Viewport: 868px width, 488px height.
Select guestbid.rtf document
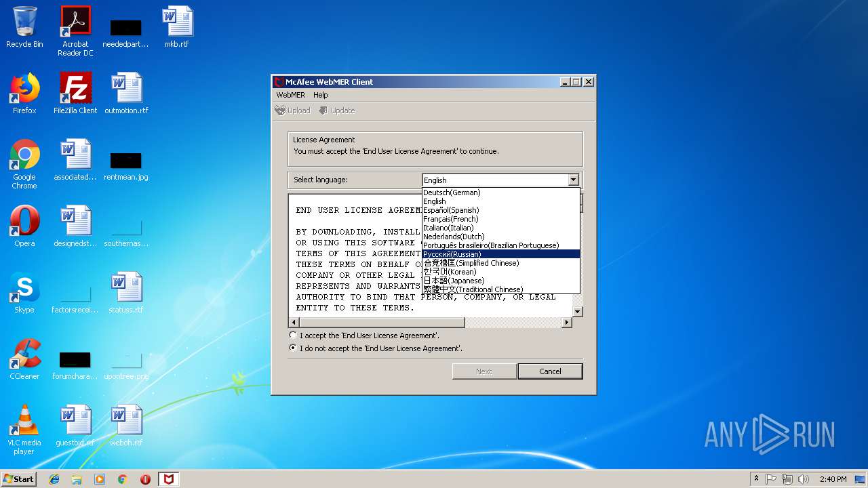tap(75, 426)
